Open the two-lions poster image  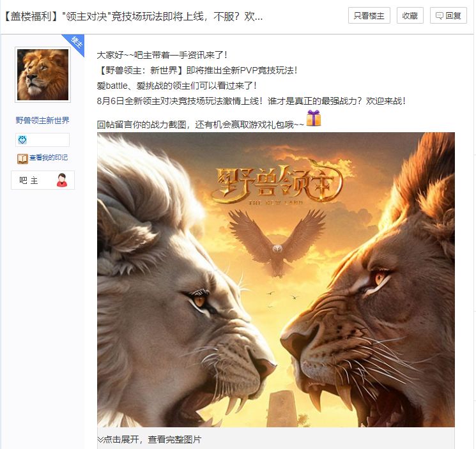point(276,280)
